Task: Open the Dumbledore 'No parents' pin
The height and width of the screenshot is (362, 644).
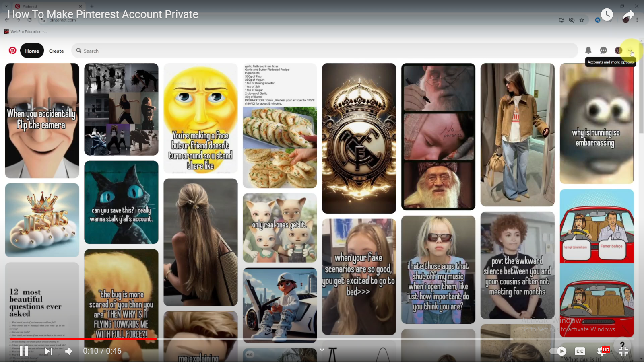Action: point(438,136)
